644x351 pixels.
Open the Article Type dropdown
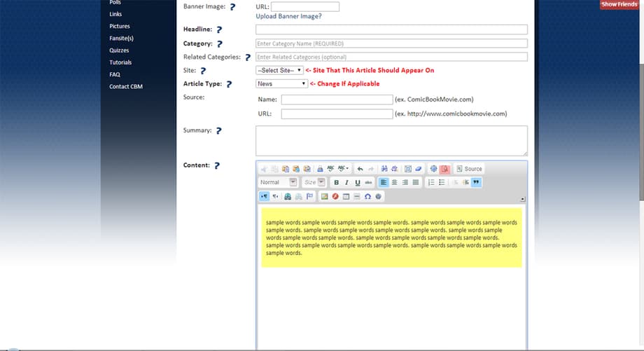pyautogui.click(x=281, y=83)
